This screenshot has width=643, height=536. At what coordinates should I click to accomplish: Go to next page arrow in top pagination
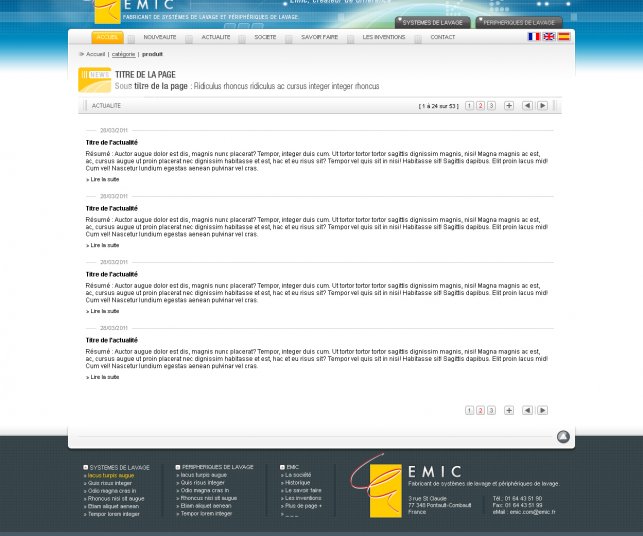click(x=542, y=105)
